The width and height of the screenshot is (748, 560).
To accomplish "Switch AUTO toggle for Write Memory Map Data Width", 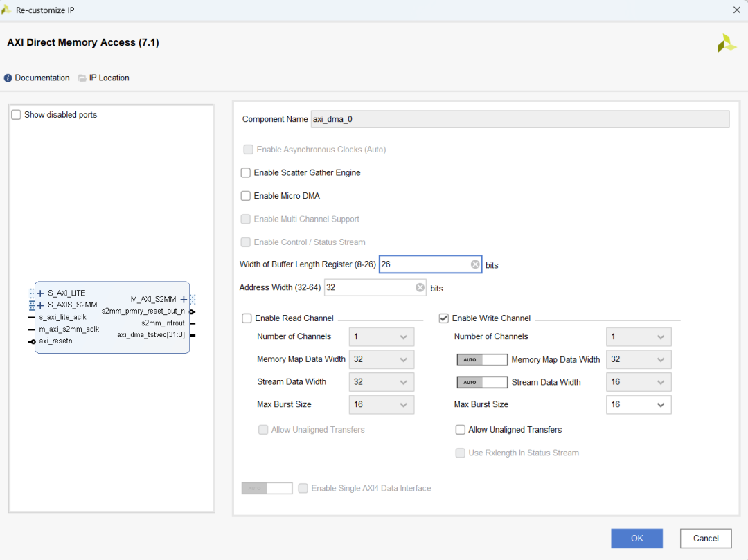I will (482, 360).
